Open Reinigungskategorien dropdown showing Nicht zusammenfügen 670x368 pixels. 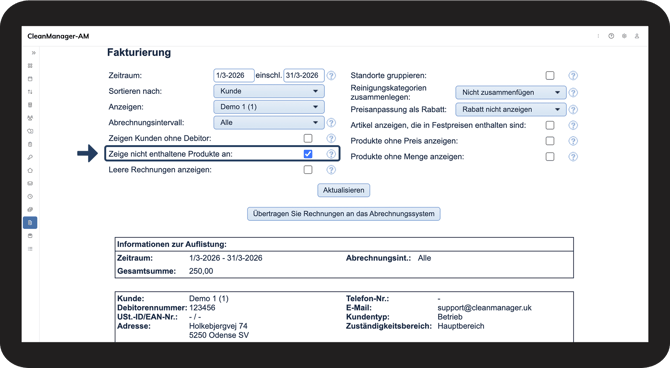point(511,92)
